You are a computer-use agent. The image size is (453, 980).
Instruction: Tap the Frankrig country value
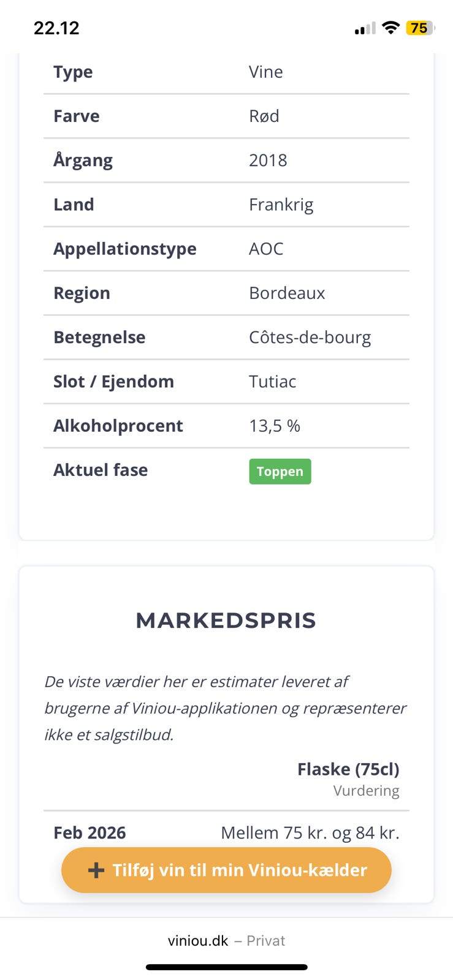tap(281, 205)
